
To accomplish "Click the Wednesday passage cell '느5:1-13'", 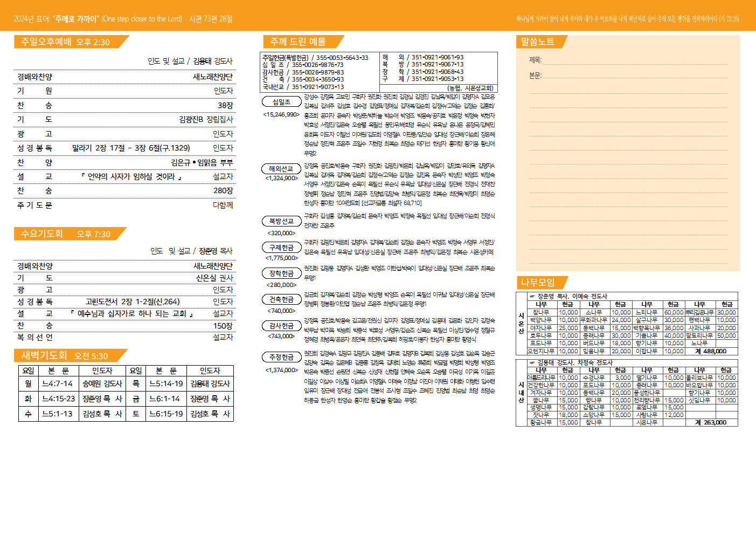I will [58, 414].
